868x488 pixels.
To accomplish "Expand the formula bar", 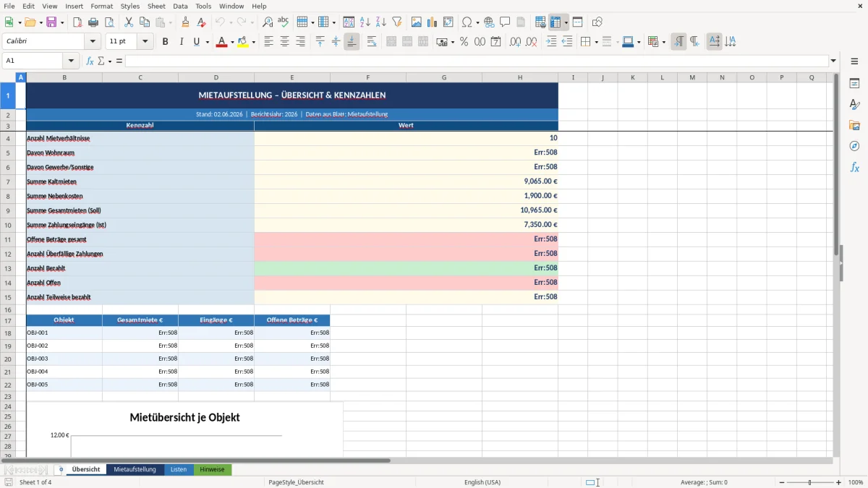I will pos(833,61).
